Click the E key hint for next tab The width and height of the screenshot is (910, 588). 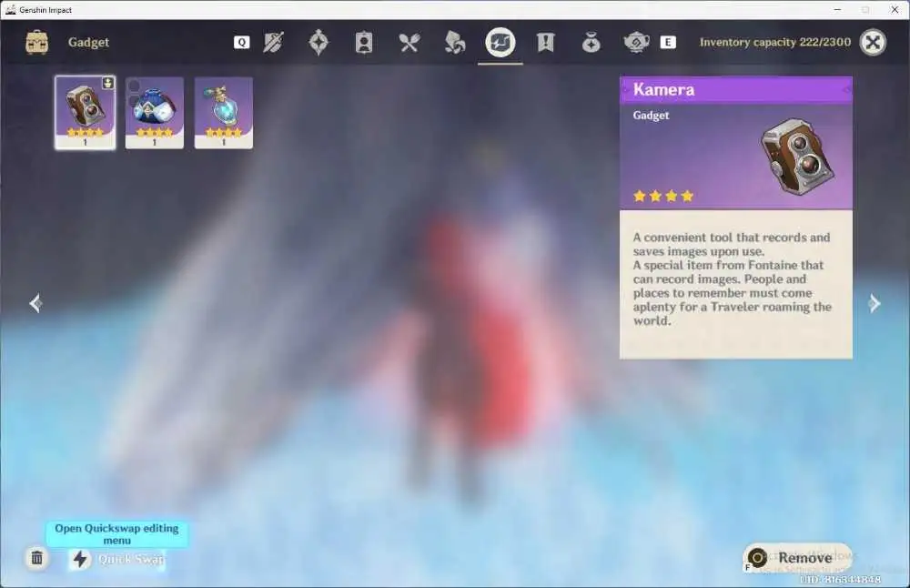pos(668,43)
